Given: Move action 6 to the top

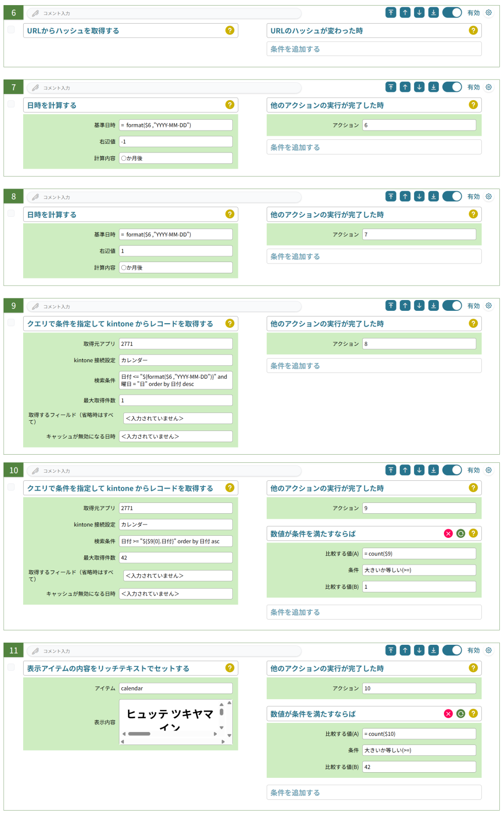Looking at the screenshot, I should (391, 13).
